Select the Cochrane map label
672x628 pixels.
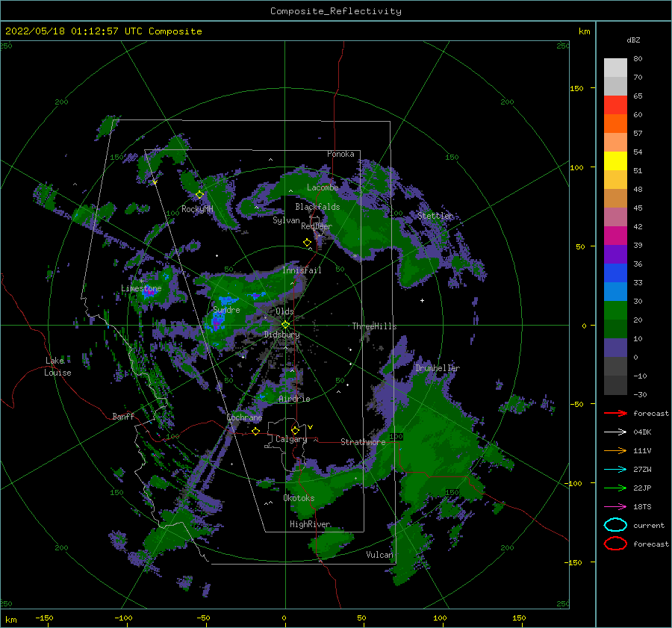244,417
